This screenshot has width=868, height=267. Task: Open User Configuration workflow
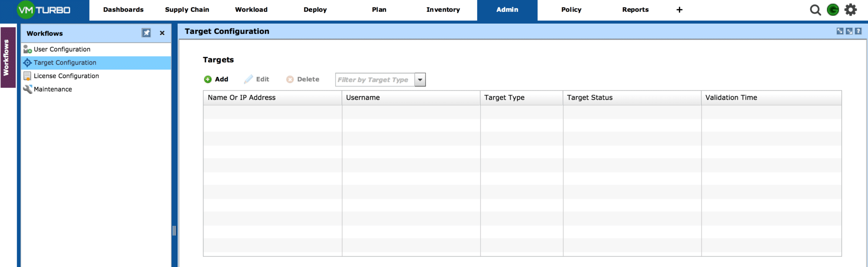pyautogui.click(x=62, y=49)
